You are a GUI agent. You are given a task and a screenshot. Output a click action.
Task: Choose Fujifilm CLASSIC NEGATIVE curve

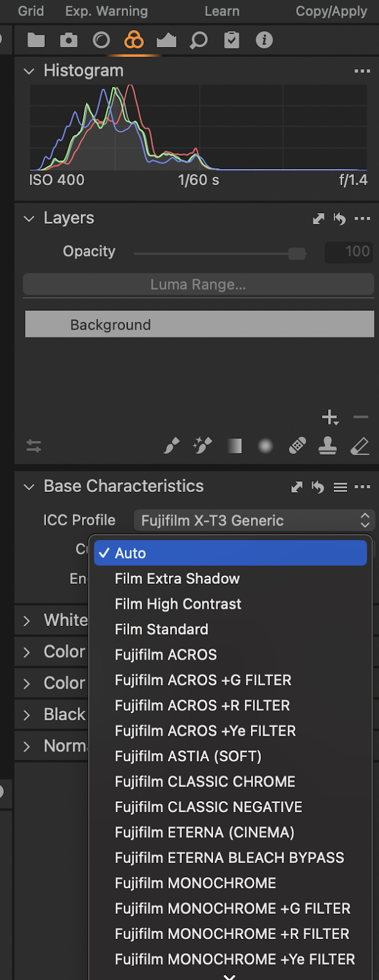(x=230, y=807)
